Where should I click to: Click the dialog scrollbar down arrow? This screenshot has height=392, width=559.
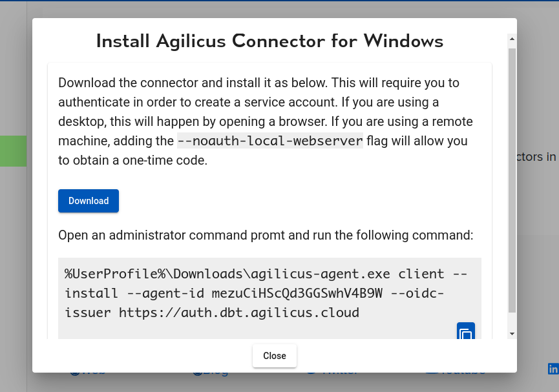click(512, 333)
